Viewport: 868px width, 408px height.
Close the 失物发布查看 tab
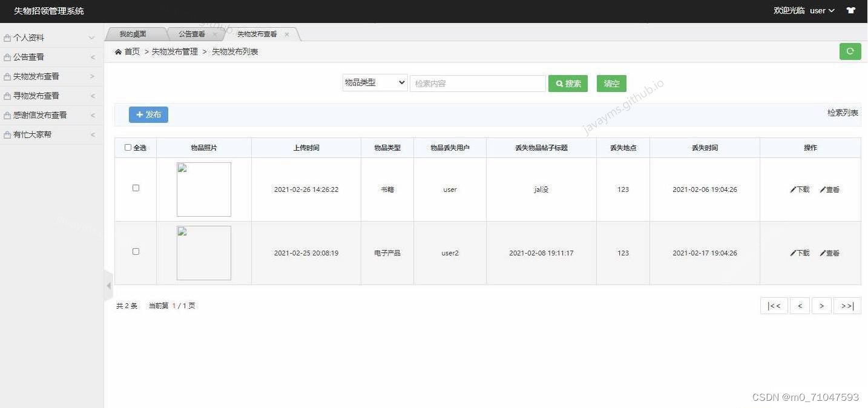click(287, 35)
